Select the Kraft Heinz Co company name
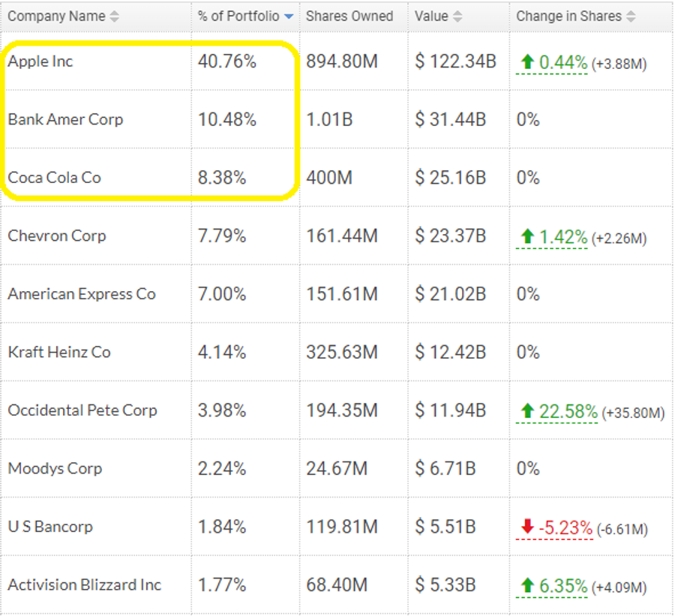Image resolution: width=675 pixels, height=616 pixels. (x=59, y=352)
